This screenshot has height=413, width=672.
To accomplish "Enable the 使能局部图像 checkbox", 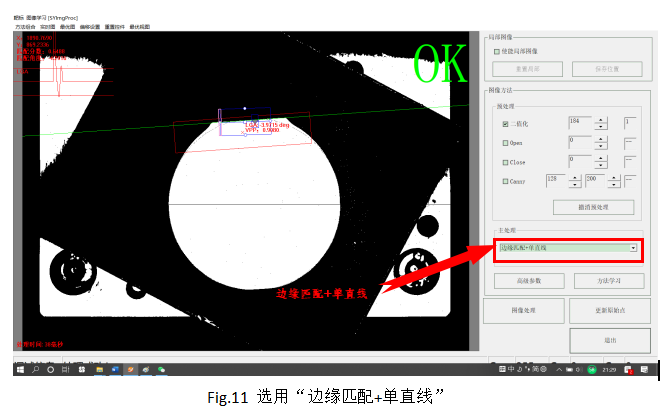I will click(497, 50).
